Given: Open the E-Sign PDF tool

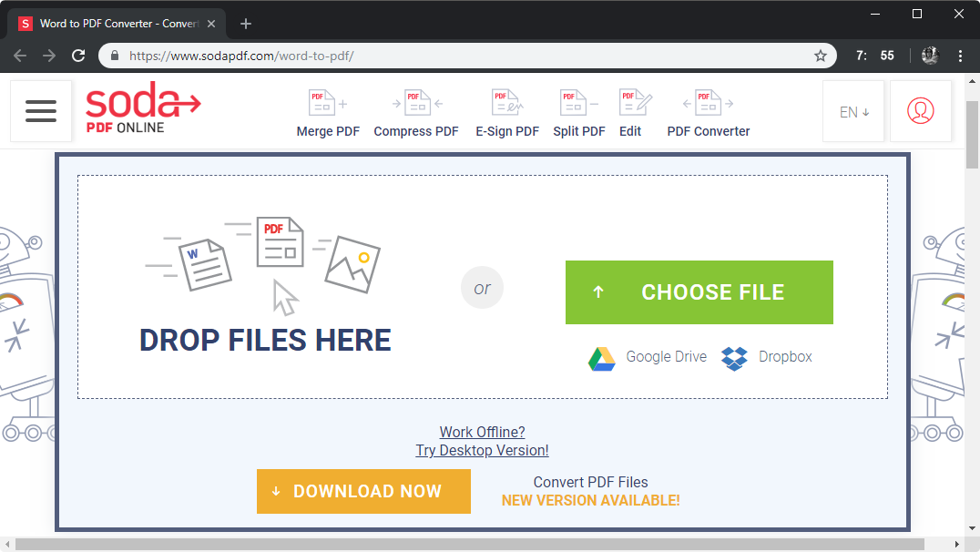Looking at the screenshot, I should coord(507,113).
